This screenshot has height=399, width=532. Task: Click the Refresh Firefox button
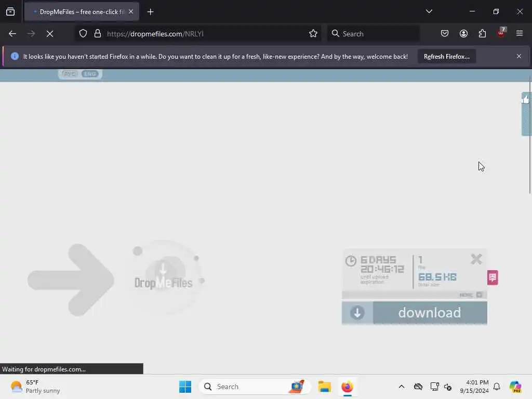click(x=446, y=57)
